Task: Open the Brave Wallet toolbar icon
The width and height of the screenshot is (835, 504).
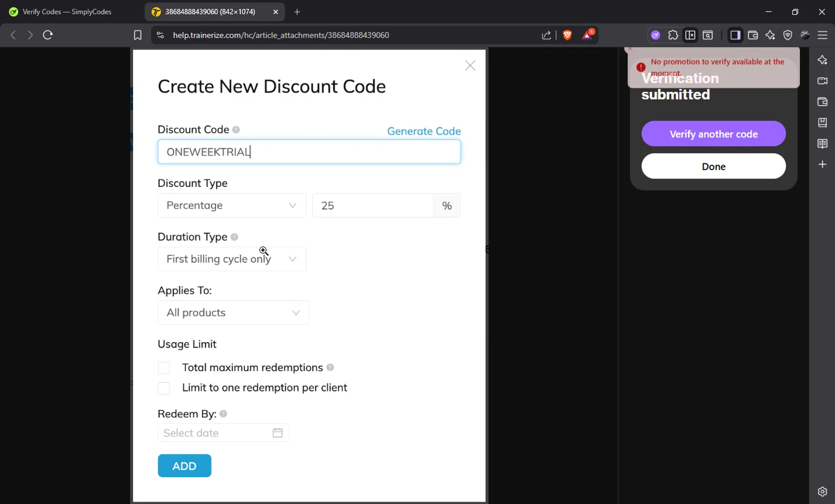Action: point(753,35)
